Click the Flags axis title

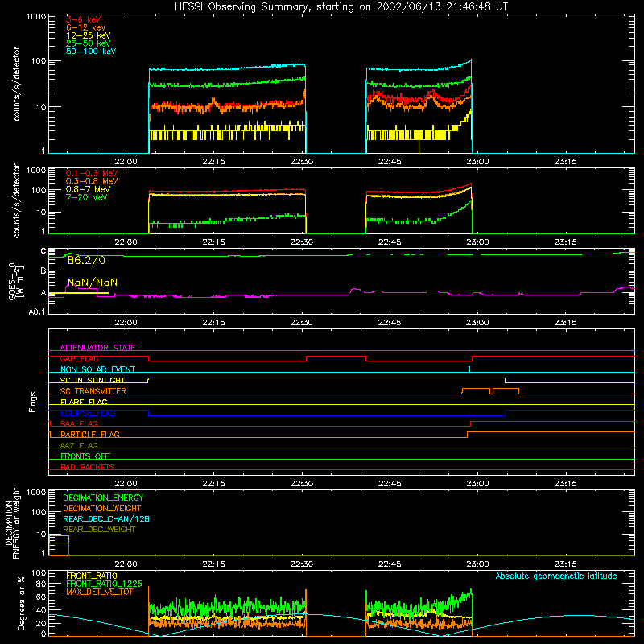[33, 402]
